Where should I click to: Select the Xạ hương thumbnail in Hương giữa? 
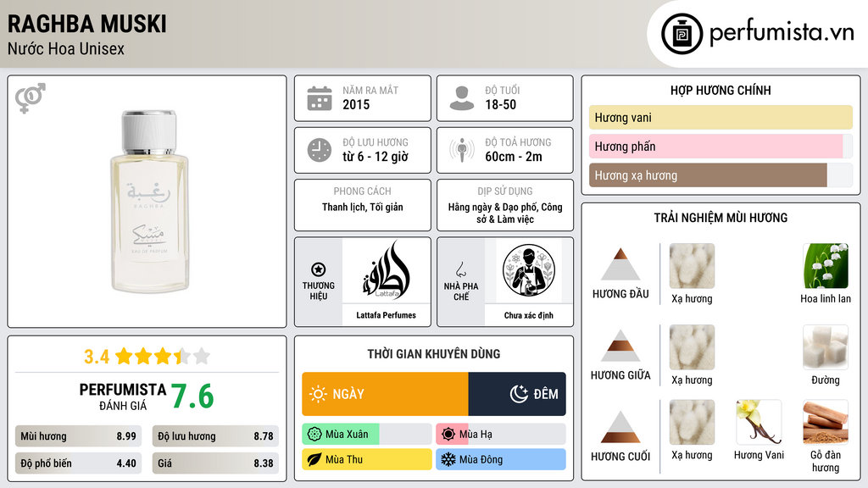[x=692, y=347]
